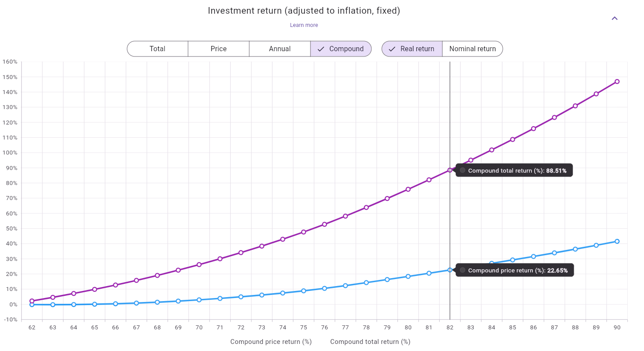Enable Nominal return display
This screenshot has height=351, width=644.
[x=472, y=49]
